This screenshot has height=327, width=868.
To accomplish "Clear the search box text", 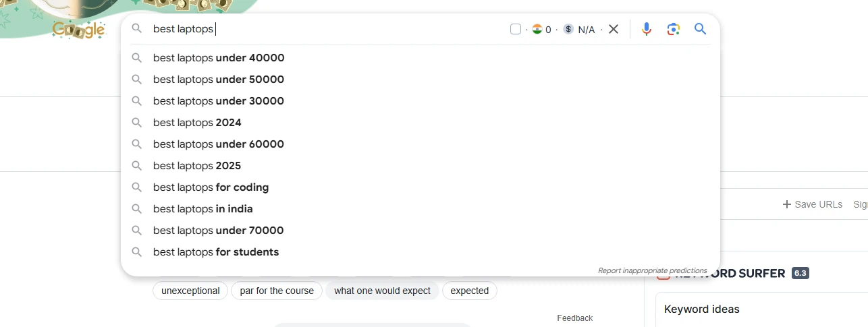I will pyautogui.click(x=614, y=29).
